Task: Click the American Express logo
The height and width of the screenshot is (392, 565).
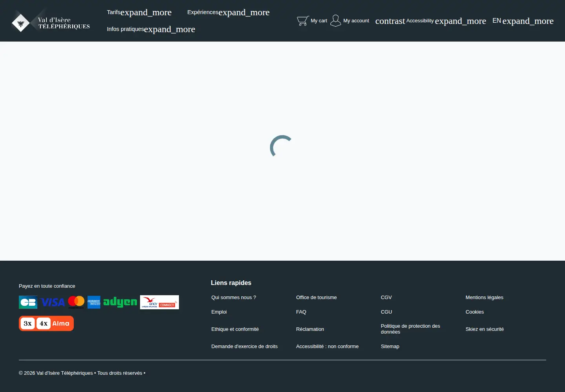Action: 94,302
